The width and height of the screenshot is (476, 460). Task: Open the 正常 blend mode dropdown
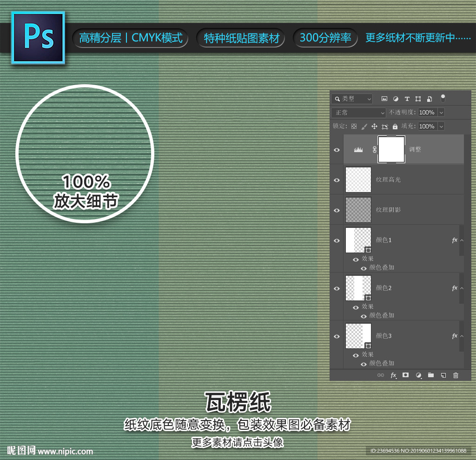pos(358,113)
